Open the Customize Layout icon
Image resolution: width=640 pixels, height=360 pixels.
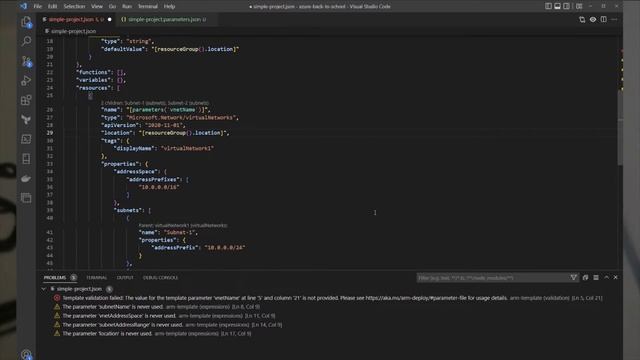[x=579, y=6]
